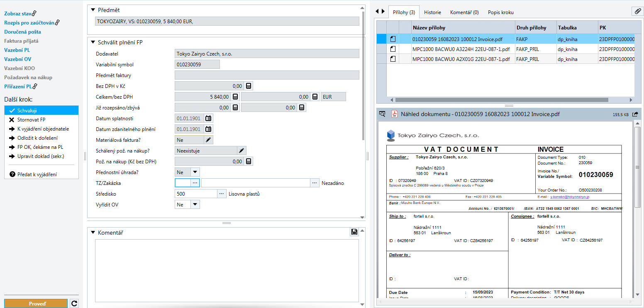Switch to the Komentář (0) tab
This screenshot has height=308, width=644.
pyautogui.click(x=464, y=12)
